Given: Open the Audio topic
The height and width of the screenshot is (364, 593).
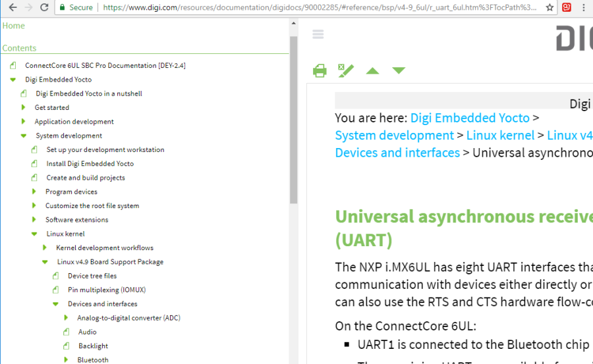Looking at the screenshot, I should 88,332.
